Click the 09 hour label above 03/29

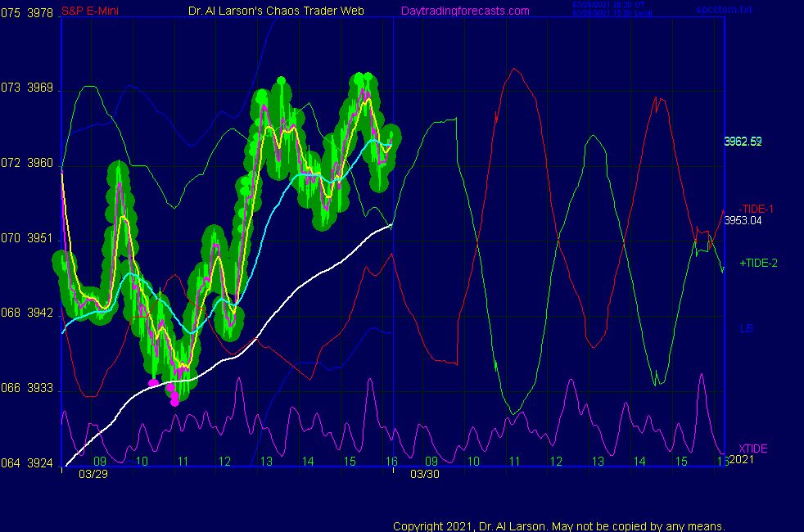[x=100, y=462]
